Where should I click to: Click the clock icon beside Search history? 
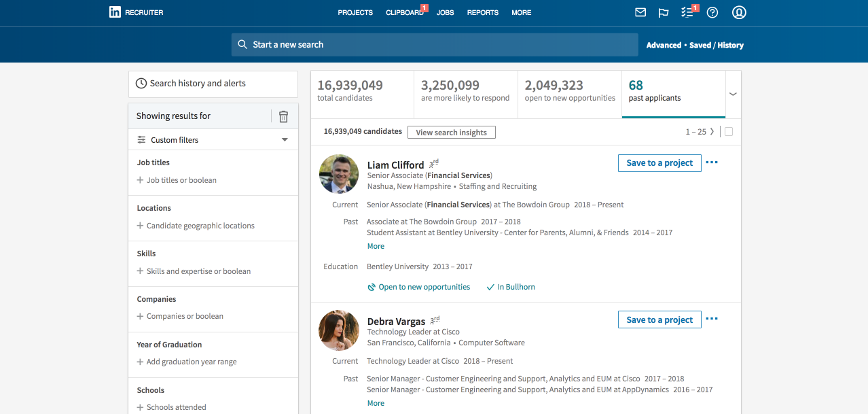[141, 84]
